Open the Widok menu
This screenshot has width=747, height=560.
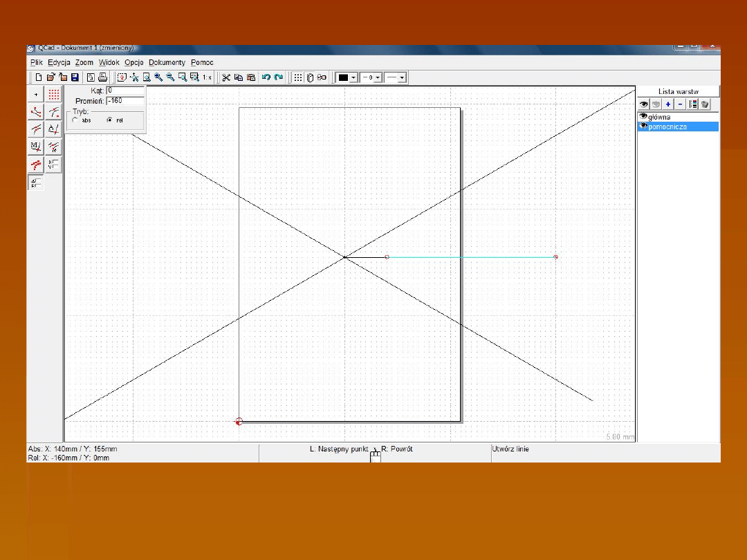pyautogui.click(x=109, y=62)
